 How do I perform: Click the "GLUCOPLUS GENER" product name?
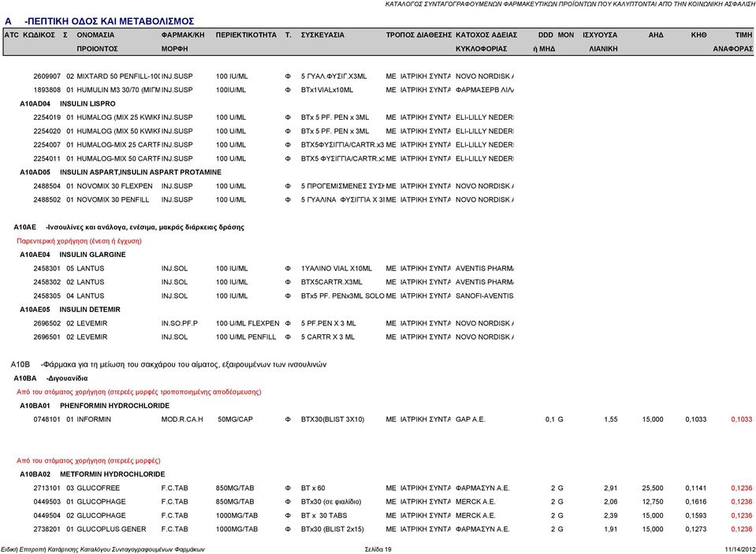point(111,530)
